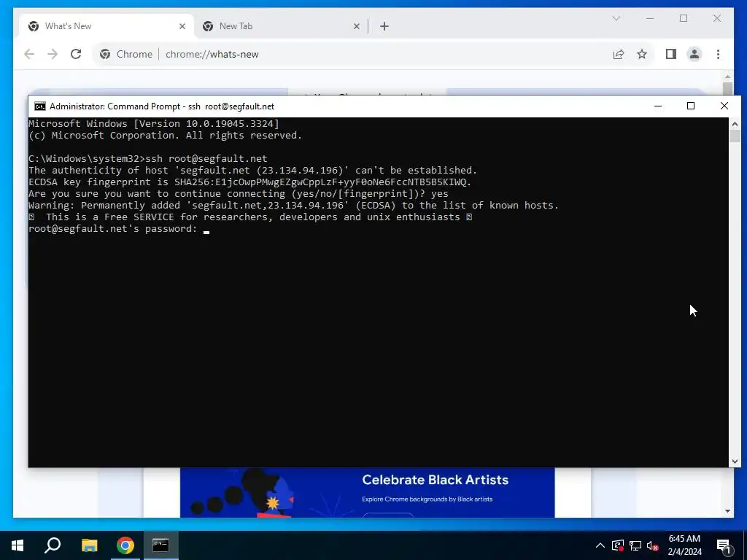Viewport: 747px width, 560px height.
Task: Click the 'root@segfault.net's password:' prompt
Action: [x=113, y=228]
